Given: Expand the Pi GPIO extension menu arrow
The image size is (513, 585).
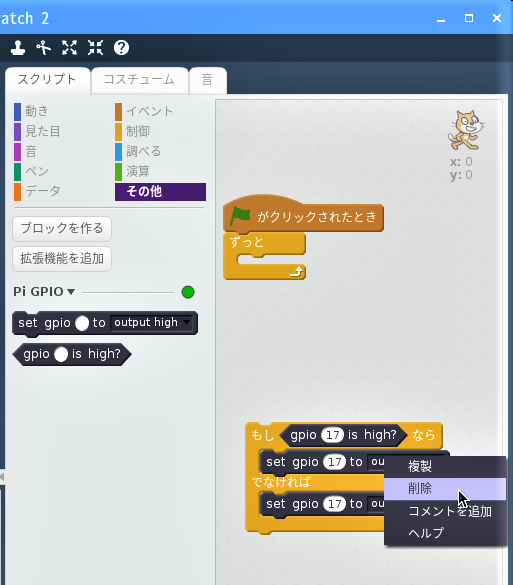Looking at the screenshot, I should (x=71, y=292).
